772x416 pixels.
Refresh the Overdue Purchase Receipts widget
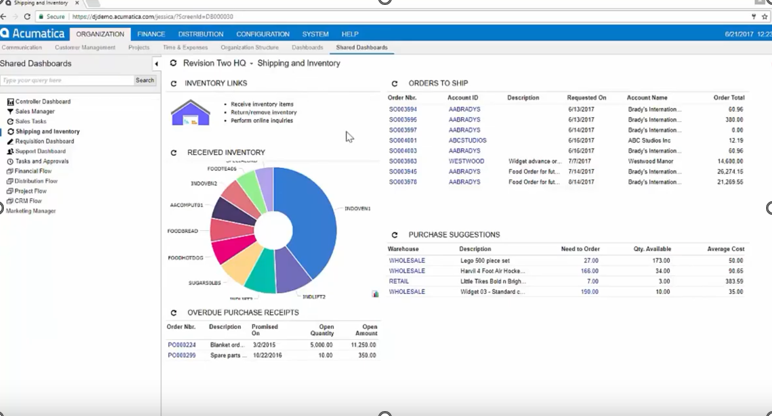tap(173, 313)
